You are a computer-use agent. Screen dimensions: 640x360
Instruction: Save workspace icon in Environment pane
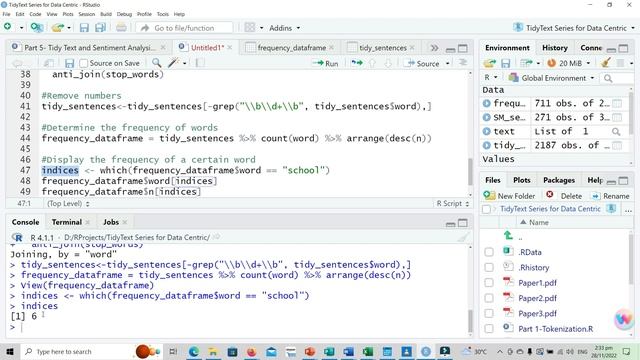pos(506,63)
